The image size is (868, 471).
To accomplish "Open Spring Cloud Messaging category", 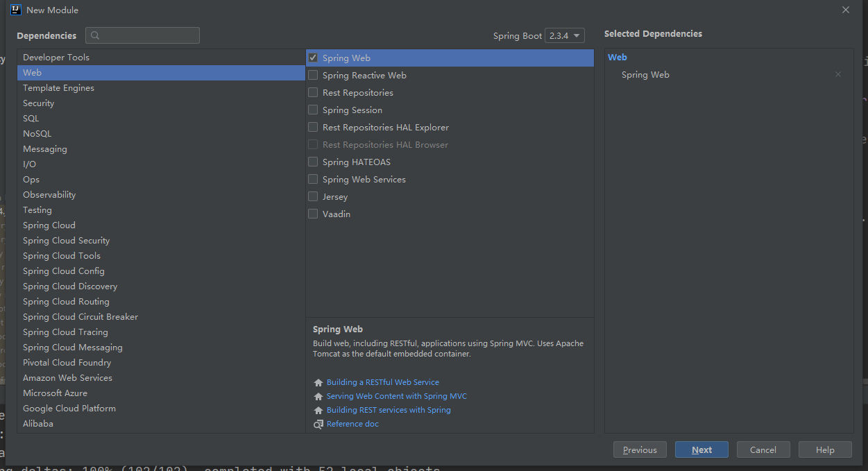I will click(161, 348).
